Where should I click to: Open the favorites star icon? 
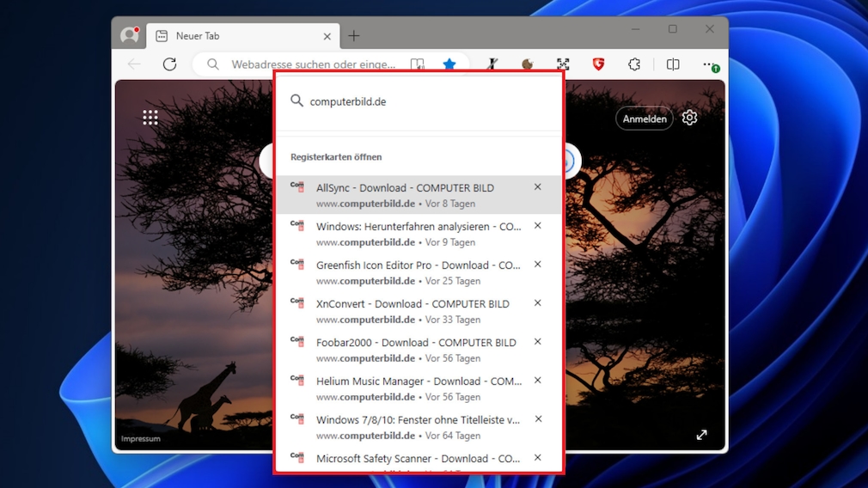coord(449,64)
